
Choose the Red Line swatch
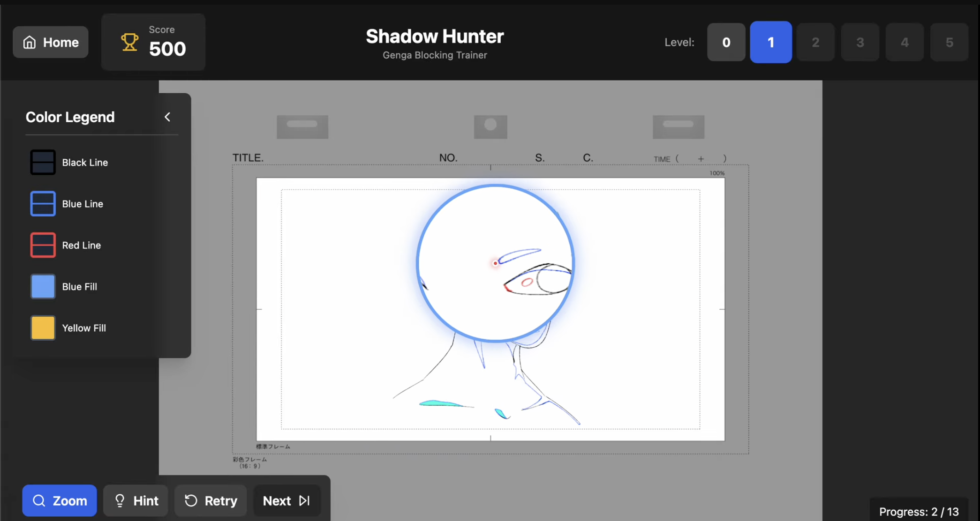(43, 245)
